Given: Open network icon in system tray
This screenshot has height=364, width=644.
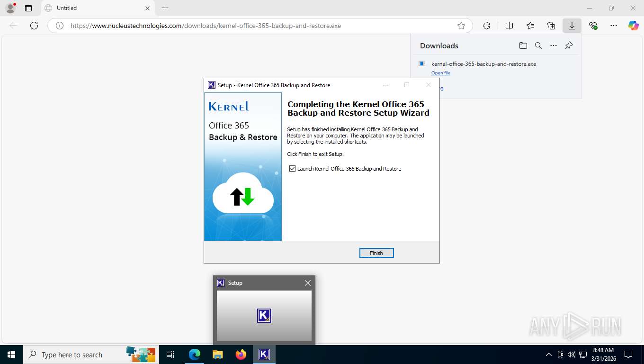Looking at the screenshot, I should [x=583, y=355].
